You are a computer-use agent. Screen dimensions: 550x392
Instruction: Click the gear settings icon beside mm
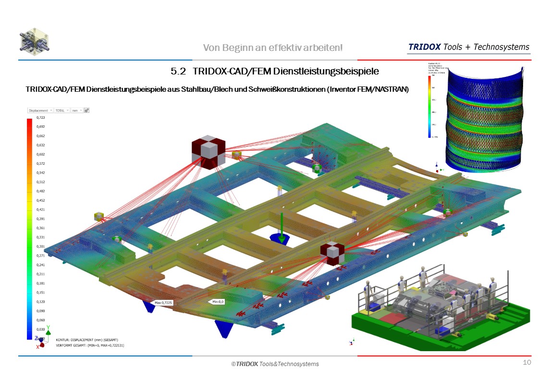click(x=87, y=110)
